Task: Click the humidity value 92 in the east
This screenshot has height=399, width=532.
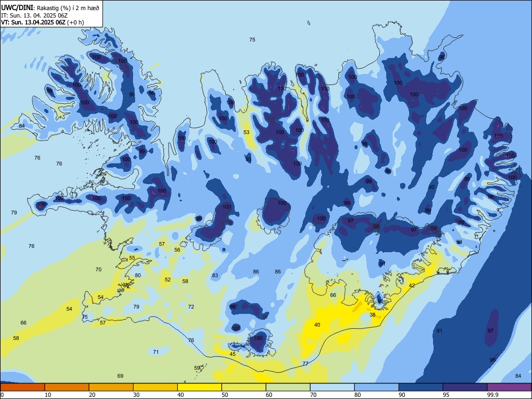Action: pyautogui.click(x=431, y=187)
